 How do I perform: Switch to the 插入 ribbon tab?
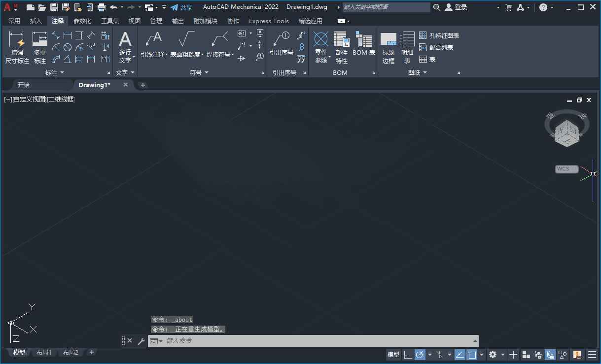pyautogui.click(x=36, y=21)
